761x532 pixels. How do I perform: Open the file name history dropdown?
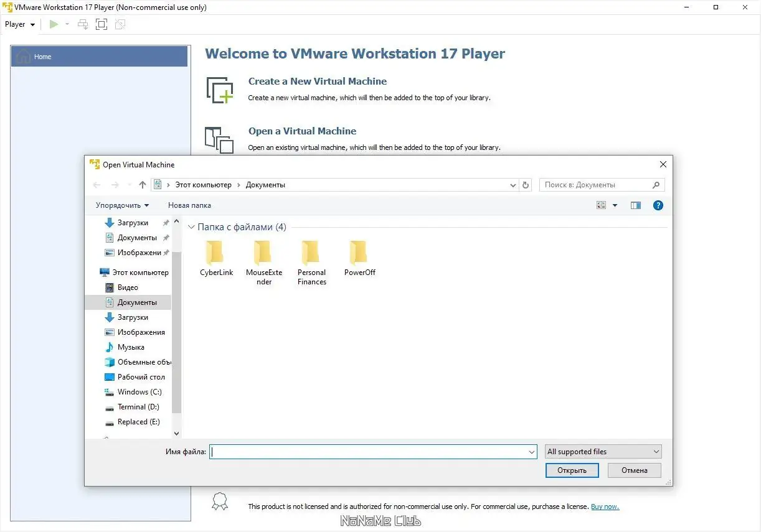(x=532, y=452)
